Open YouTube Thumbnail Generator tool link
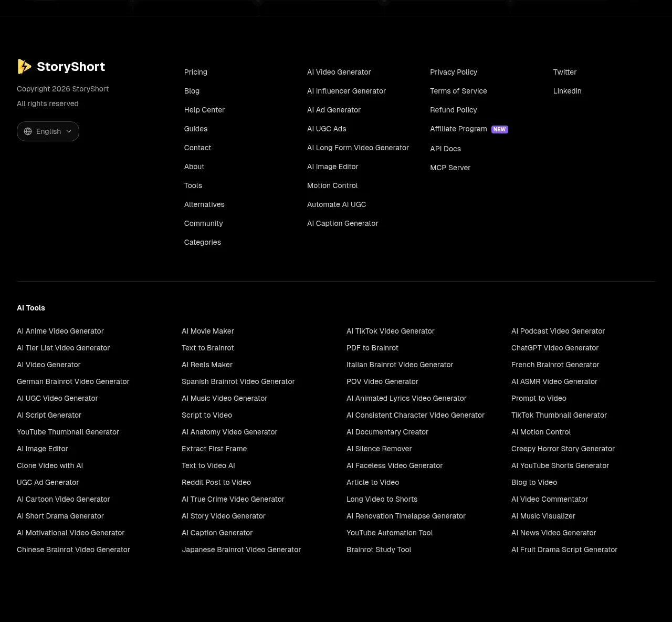The width and height of the screenshot is (672, 622). pyautogui.click(x=68, y=432)
